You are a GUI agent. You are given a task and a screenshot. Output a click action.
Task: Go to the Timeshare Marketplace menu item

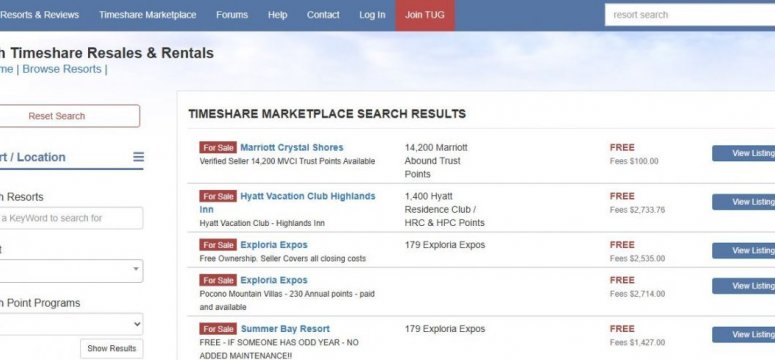pos(147,15)
